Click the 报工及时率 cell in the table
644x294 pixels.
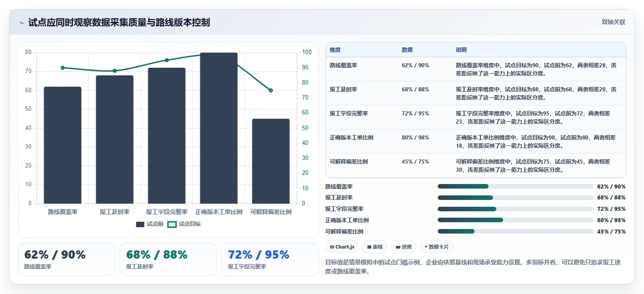pos(344,90)
